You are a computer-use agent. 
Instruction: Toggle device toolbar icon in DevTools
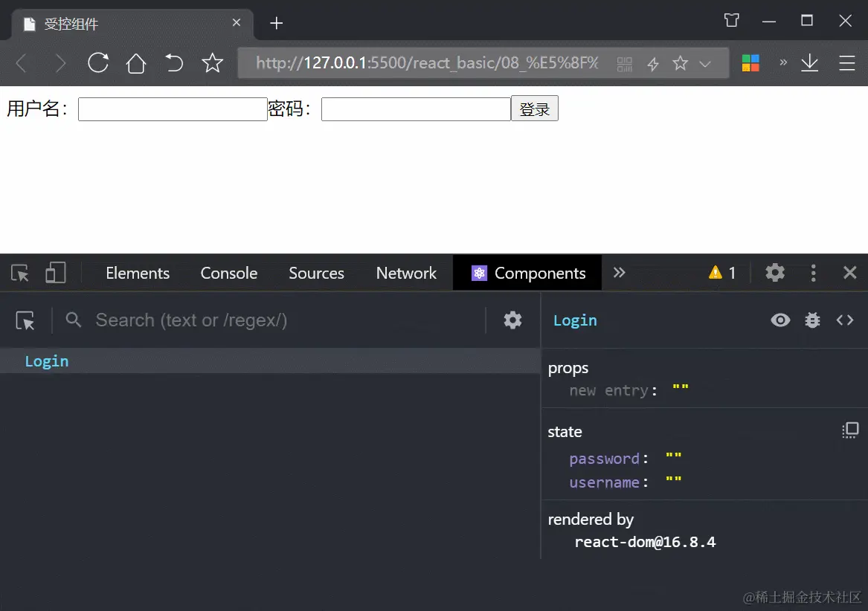pos(55,273)
